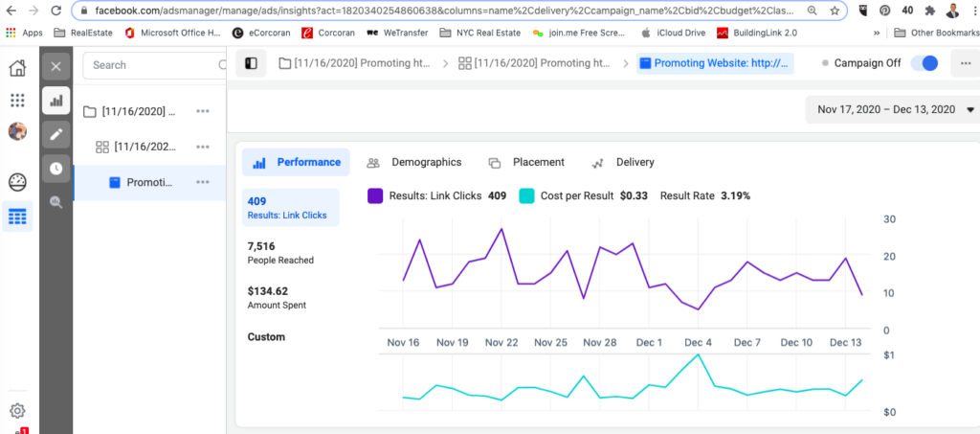Reload the page with the refresh icon

56,11
